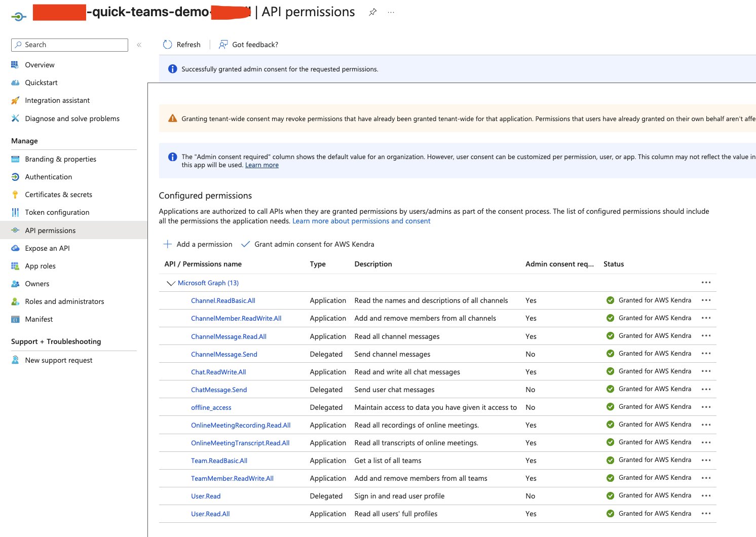Refresh the permissions list

click(181, 45)
